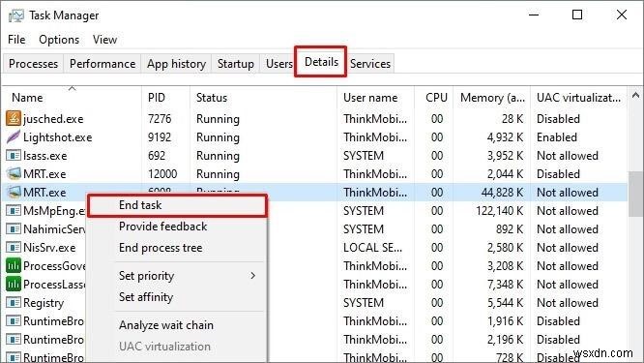Click the scrollbar up arrow

point(636,96)
